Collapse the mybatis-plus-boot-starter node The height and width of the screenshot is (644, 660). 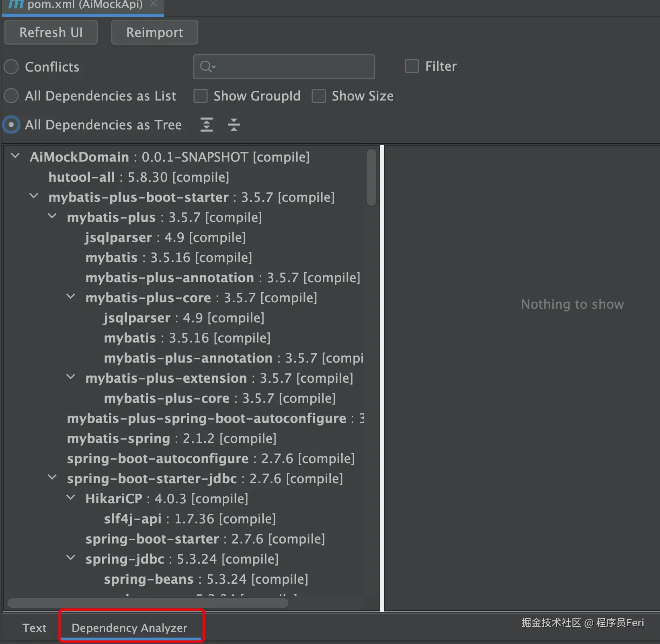click(34, 196)
